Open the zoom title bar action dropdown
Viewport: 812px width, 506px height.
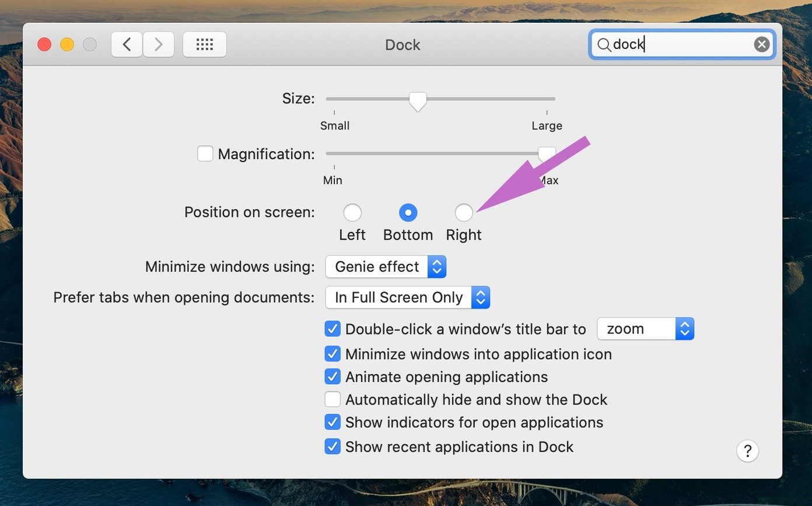click(x=646, y=329)
